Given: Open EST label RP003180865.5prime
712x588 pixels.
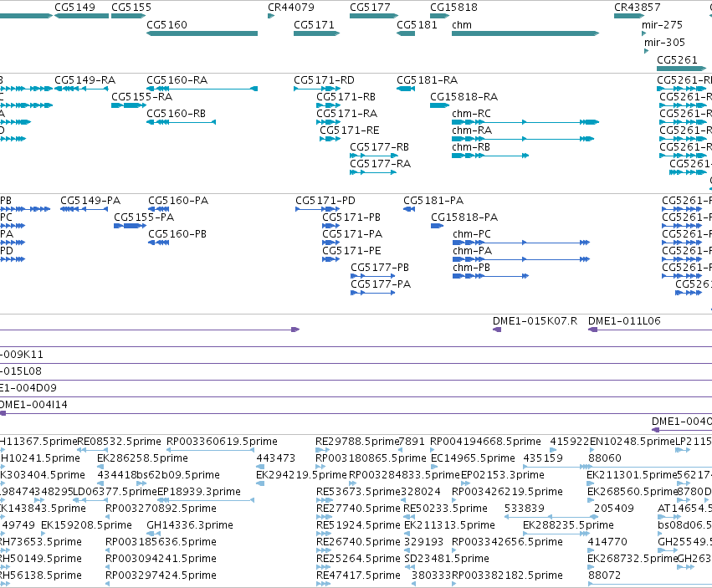Looking at the screenshot, I should [x=371, y=458].
